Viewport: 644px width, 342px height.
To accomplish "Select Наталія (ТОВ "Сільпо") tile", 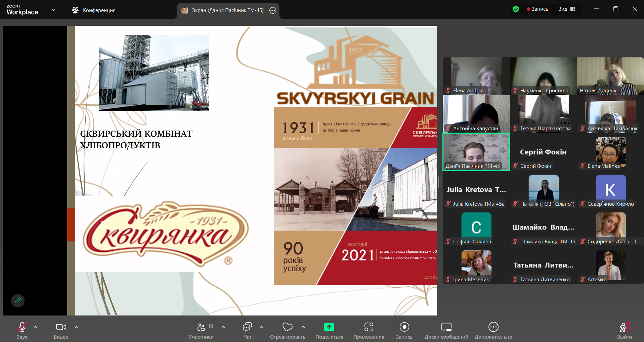I will pyautogui.click(x=543, y=190).
